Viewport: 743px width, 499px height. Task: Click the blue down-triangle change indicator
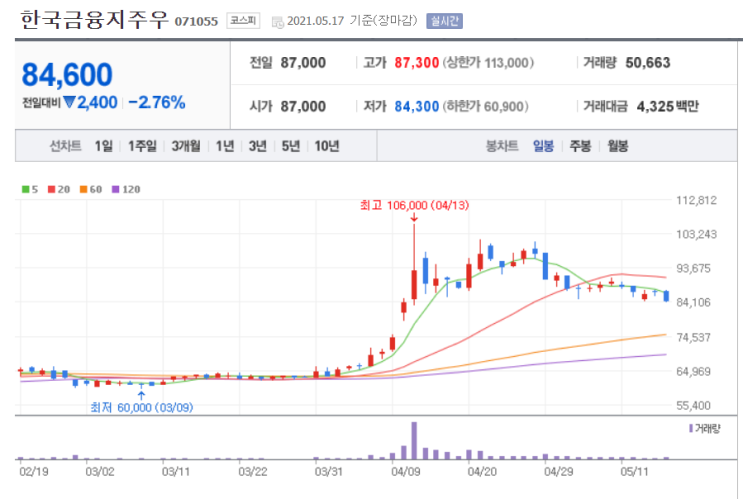click(x=70, y=102)
